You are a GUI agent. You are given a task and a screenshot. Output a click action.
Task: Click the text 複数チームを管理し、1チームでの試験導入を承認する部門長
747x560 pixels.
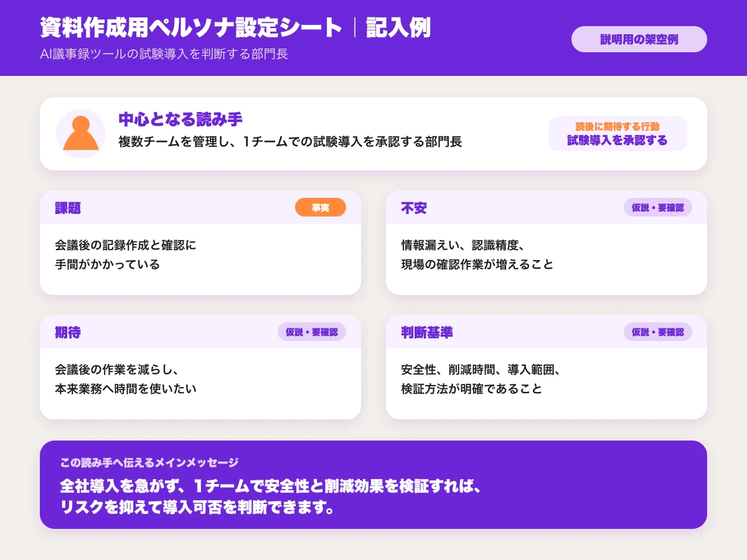(290, 142)
